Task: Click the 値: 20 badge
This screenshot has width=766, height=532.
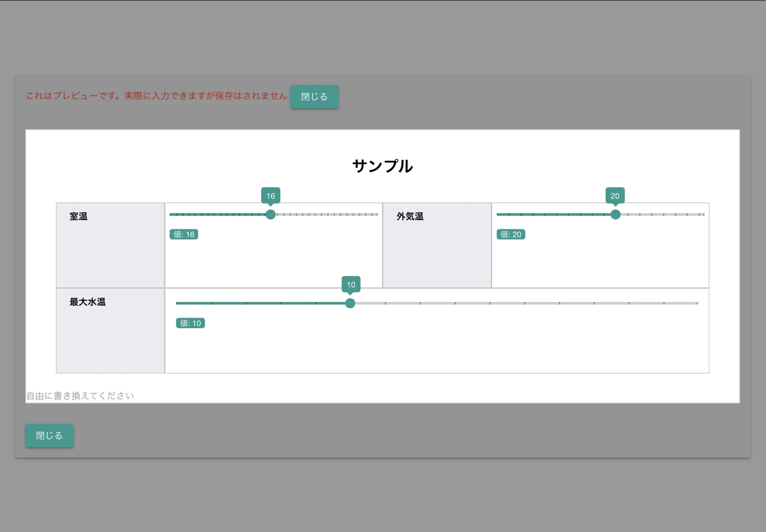Action: coord(511,234)
